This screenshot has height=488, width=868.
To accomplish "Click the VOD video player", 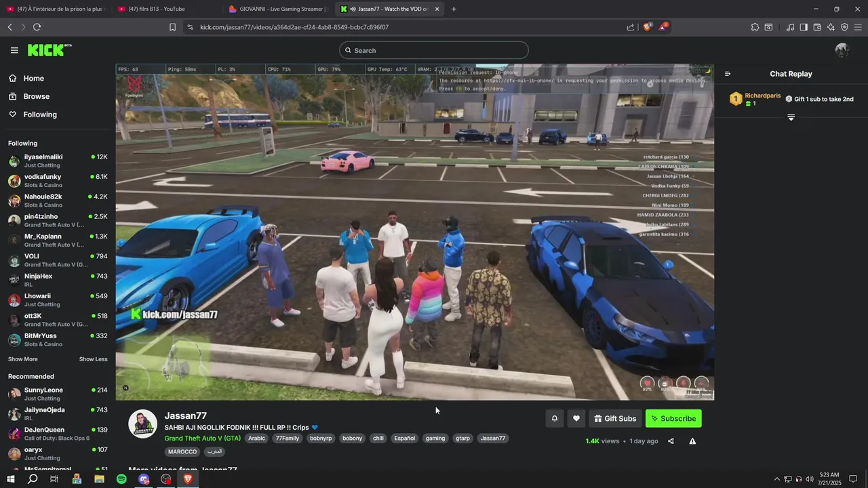I will click(414, 232).
